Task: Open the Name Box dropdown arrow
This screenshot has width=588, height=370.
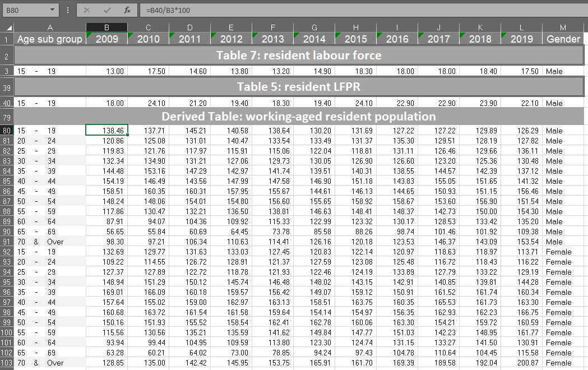Action: [x=53, y=10]
